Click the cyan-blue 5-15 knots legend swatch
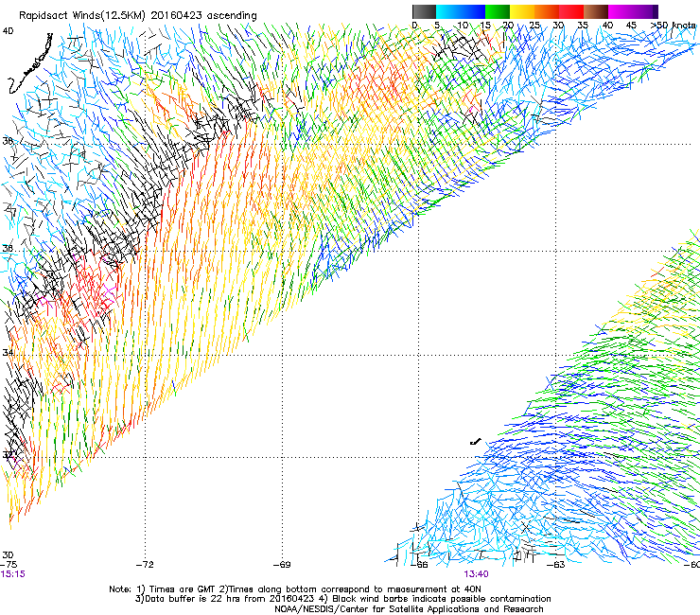The image size is (700, 615). [x=461, y=11]
